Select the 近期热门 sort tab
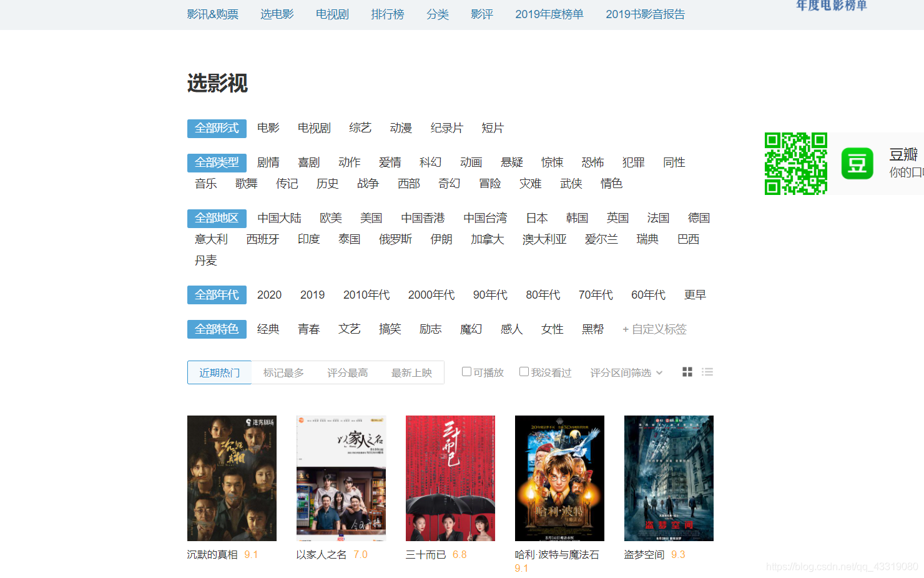924x578 pixels. [x=219, y=372]
